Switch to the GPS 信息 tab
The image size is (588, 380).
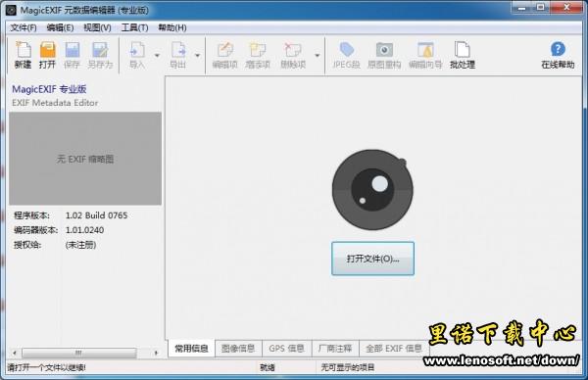click(x=286, y=349)
